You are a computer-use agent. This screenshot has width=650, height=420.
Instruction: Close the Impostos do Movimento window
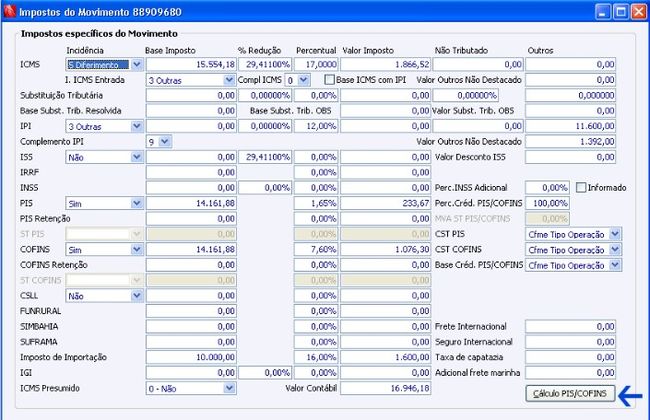pos(638,12)
